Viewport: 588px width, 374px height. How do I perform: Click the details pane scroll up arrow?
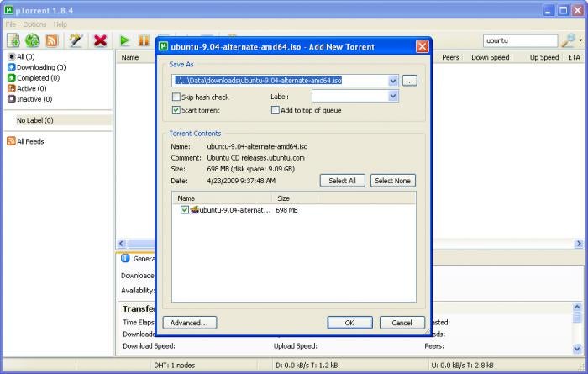(x=577, y=307)
